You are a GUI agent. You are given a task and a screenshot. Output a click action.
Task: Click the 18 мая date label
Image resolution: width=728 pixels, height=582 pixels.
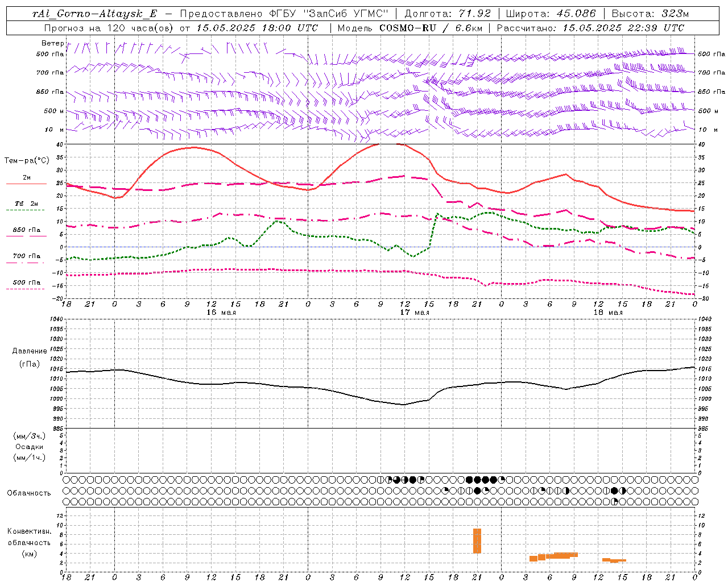pyautogui.click(x=608, y=313)
